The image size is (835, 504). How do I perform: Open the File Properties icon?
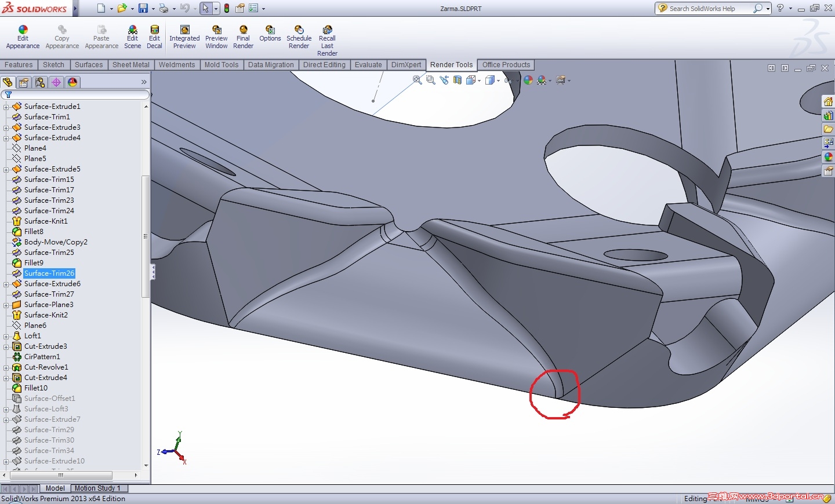coord(239,8)
